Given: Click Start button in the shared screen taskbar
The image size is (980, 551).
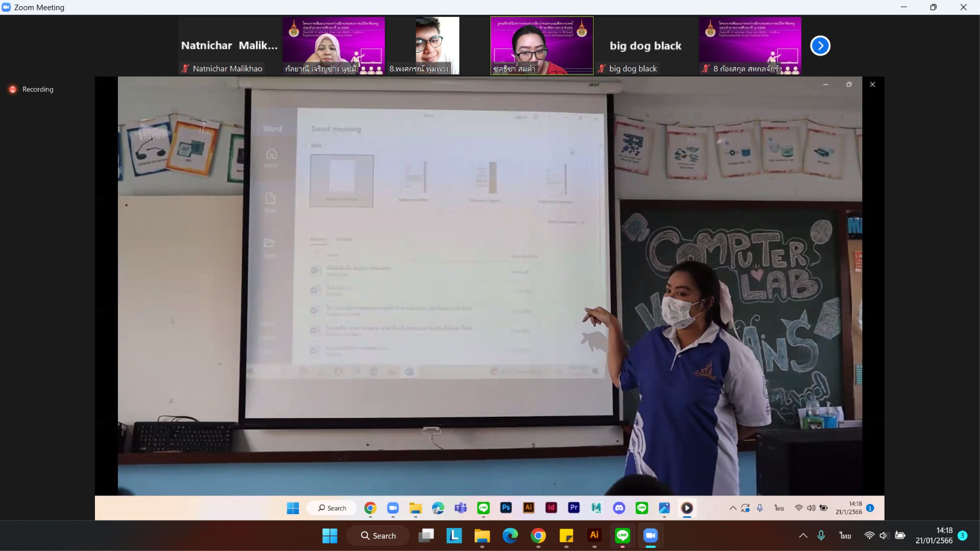Looking at the screenshot, I should [x=293, y=508].
